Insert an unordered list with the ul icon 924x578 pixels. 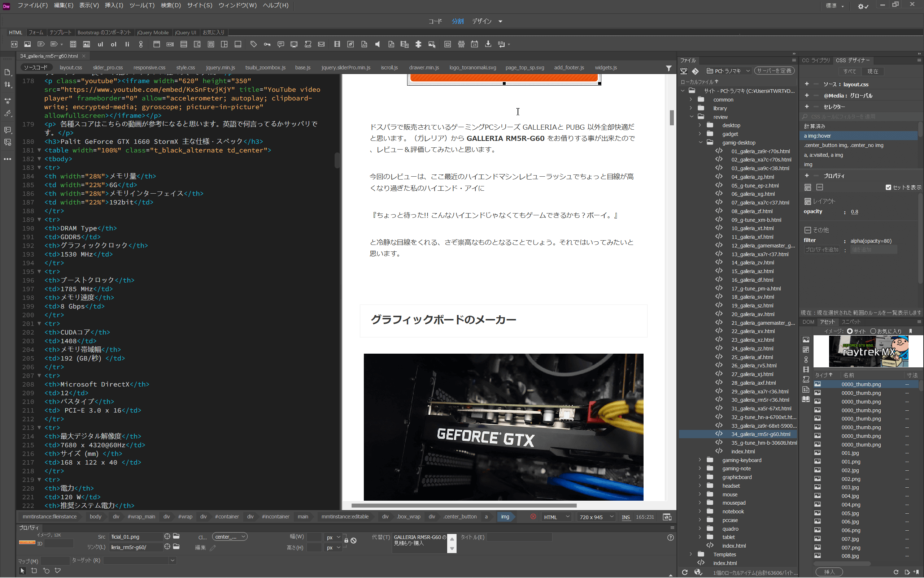coord(100,44)
